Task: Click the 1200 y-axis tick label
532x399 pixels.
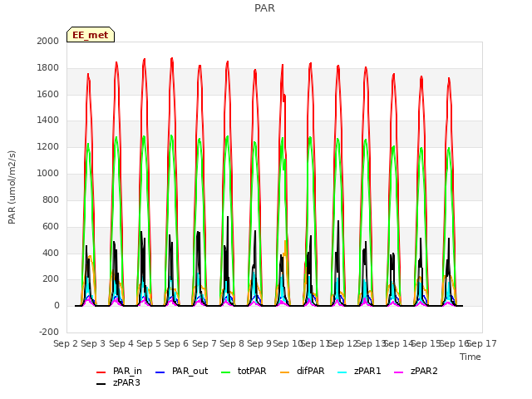Action: click(x=48, y=147)
